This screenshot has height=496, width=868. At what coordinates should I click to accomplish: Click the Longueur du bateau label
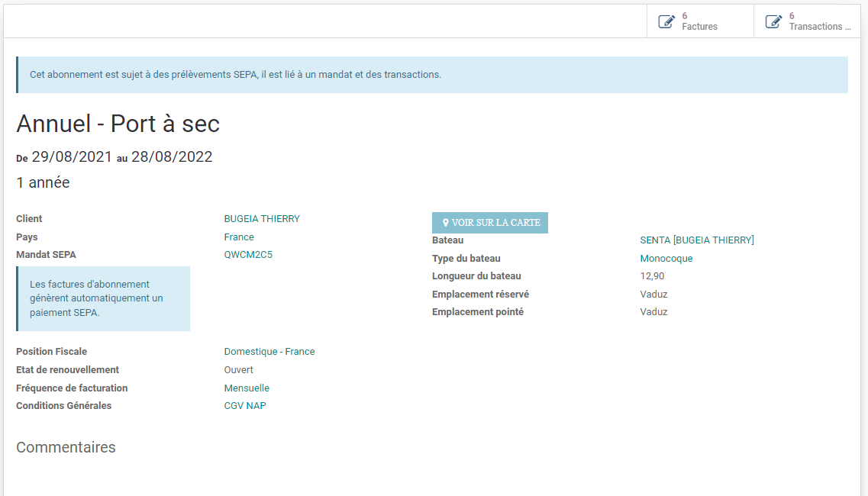click(x=476, y=276)
